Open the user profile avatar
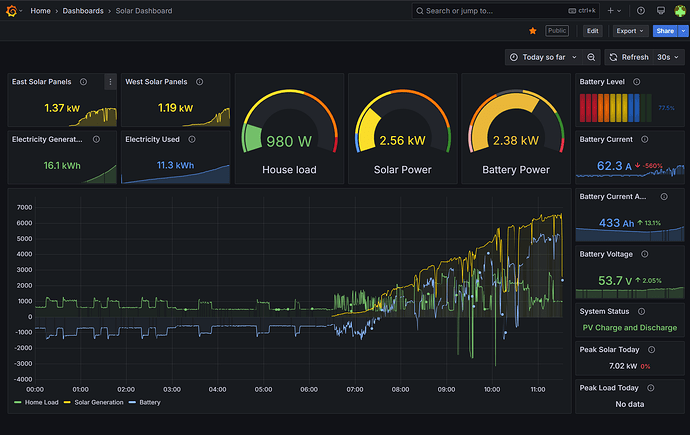This screenshot has height=435, width=690. coord(681,10)
